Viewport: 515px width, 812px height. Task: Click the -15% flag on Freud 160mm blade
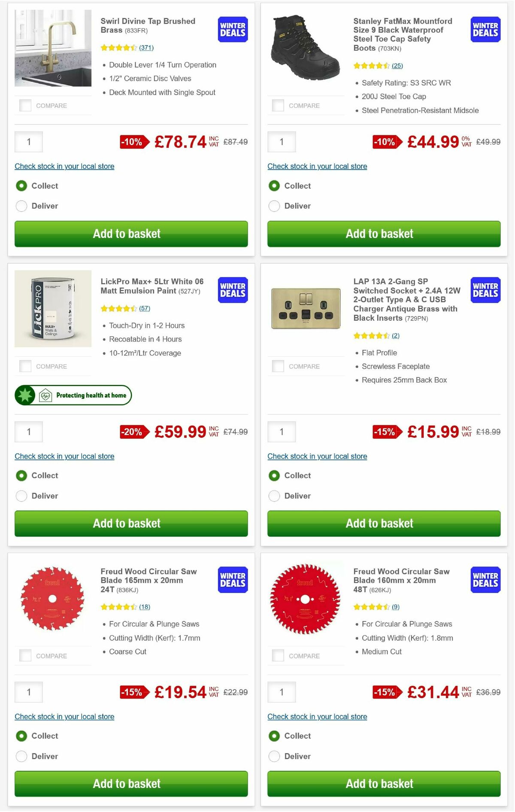pos(385,691)
